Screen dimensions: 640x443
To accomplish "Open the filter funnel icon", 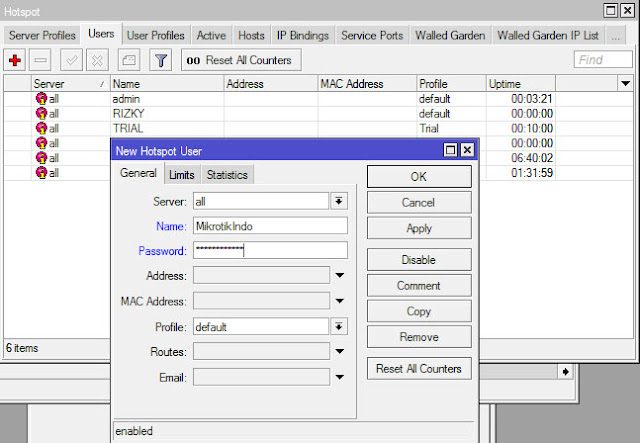I will click(161, 60).
